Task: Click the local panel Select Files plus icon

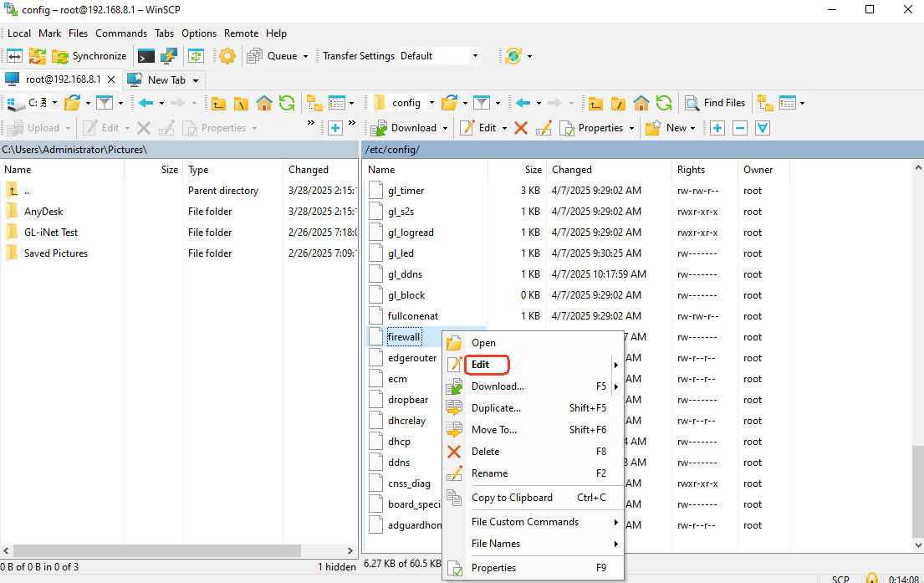Action: (x=335, y=128)
